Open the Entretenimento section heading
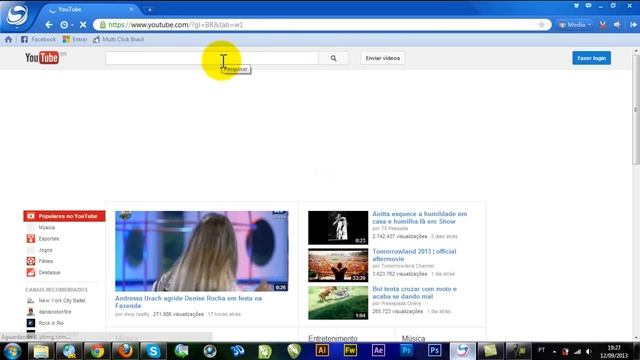640x360 pixels. coord(333,338)
